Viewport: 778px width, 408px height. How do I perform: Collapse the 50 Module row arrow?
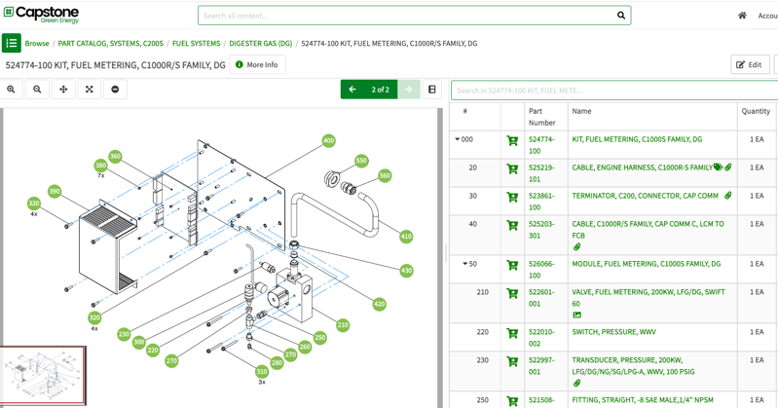tap(465, 264)
